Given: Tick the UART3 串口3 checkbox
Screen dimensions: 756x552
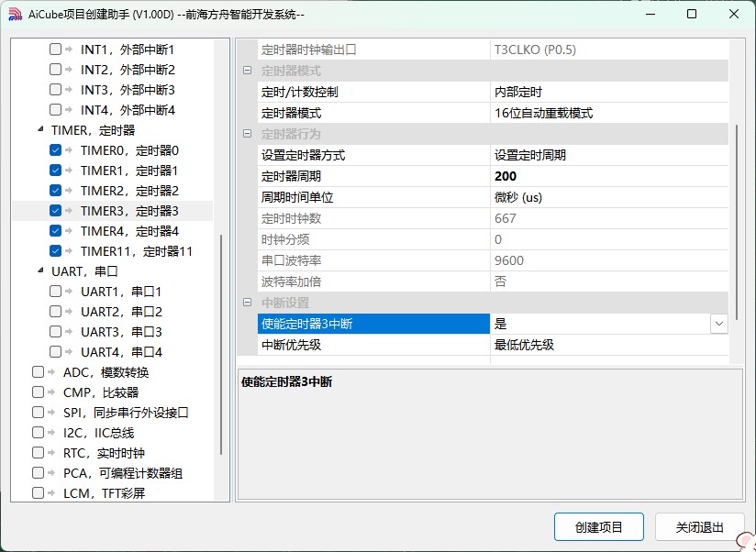Looking at the screenshot, I should click(55, 332).
